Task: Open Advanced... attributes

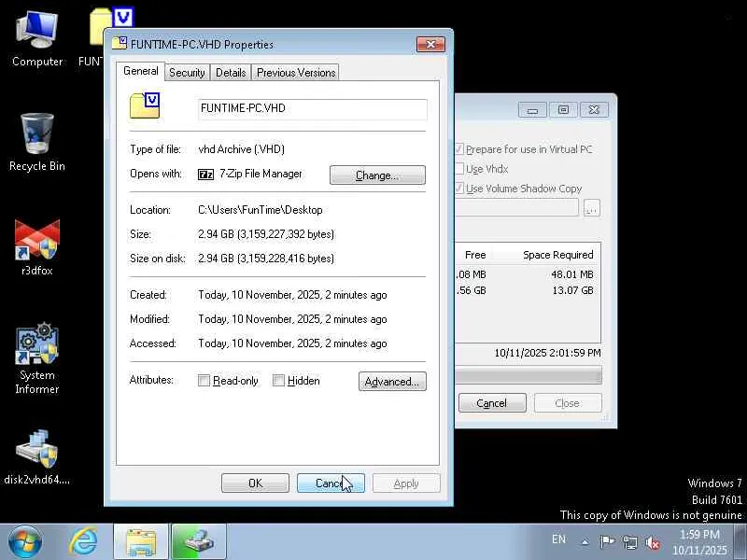Action: tap(392, 382)
